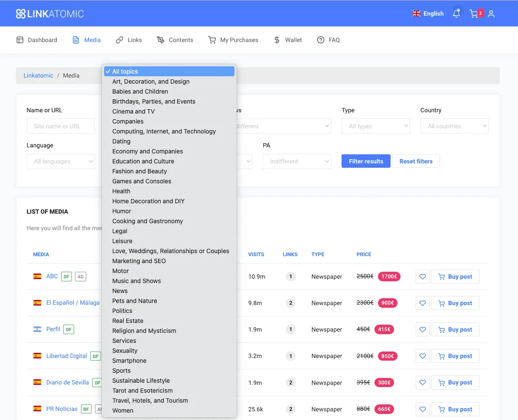Choose Health in the topics list

pyautogui.click(x=121, y=191)
